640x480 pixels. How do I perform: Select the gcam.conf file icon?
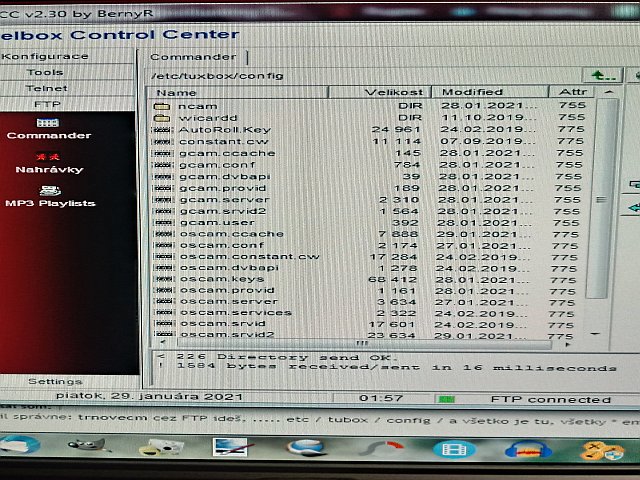[162, 165]
